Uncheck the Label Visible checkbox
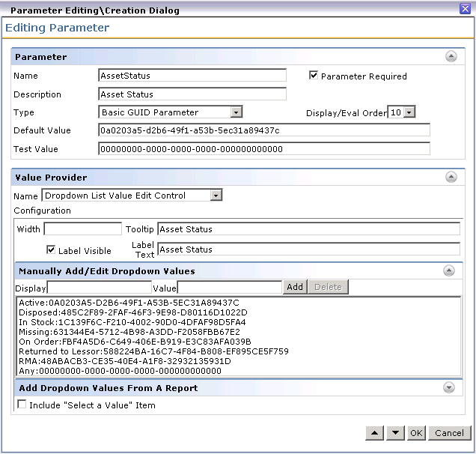 click(x=51, y=250)
